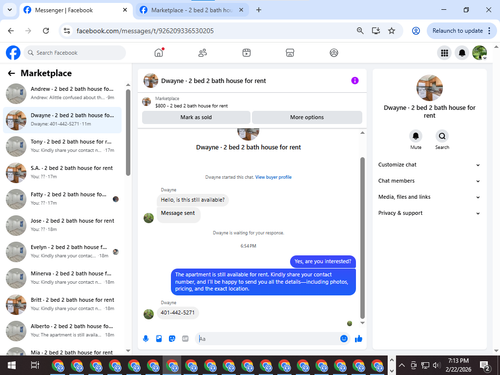Screen dimensions: 500x375
Task: Open the Chrome zoom magnifier icon
Action: (x=360, y=31)
